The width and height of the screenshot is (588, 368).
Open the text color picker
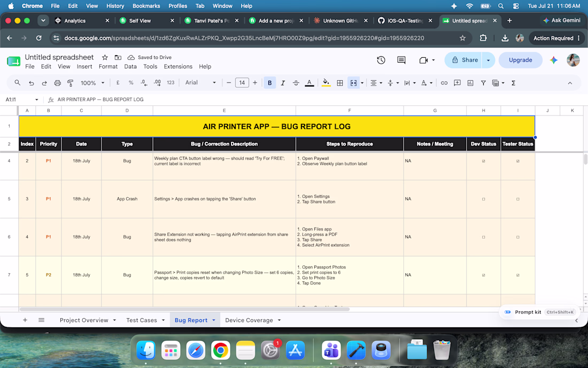(x=309, y=83)
